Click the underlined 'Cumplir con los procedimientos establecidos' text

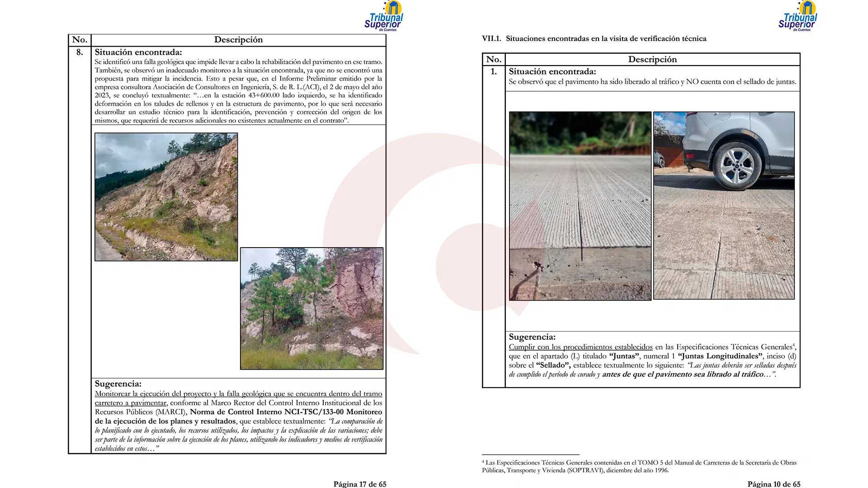[x=580, y=347]
